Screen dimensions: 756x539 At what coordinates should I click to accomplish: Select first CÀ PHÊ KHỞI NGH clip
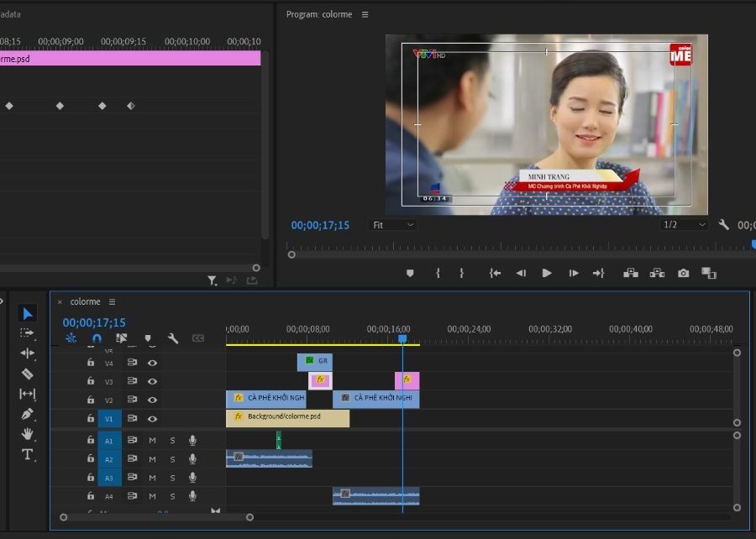click(266, 400)
